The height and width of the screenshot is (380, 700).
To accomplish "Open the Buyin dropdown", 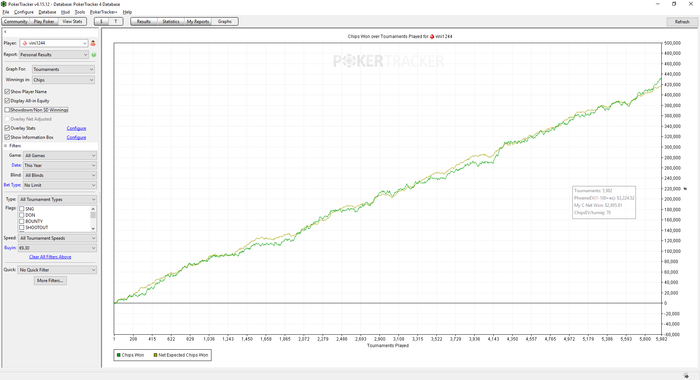I will [x=57, y=248].
